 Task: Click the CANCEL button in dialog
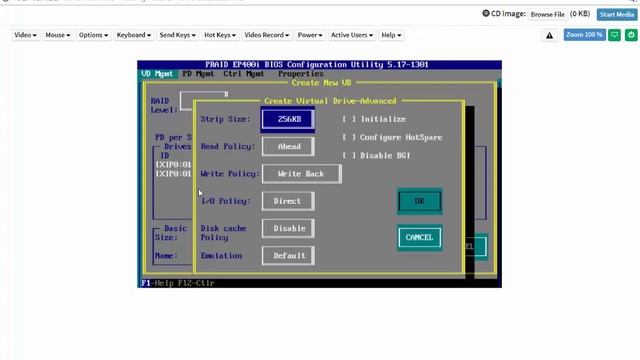[420, 238]
